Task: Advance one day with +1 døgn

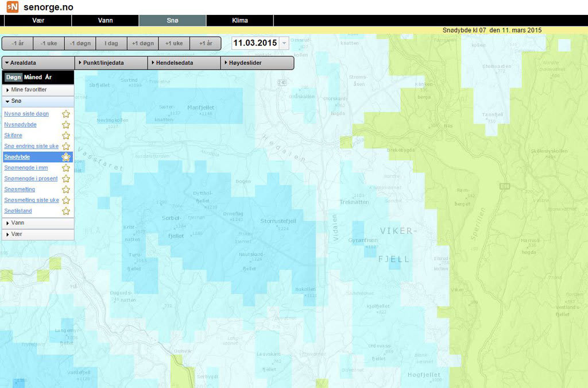Action: pos(143,44)
